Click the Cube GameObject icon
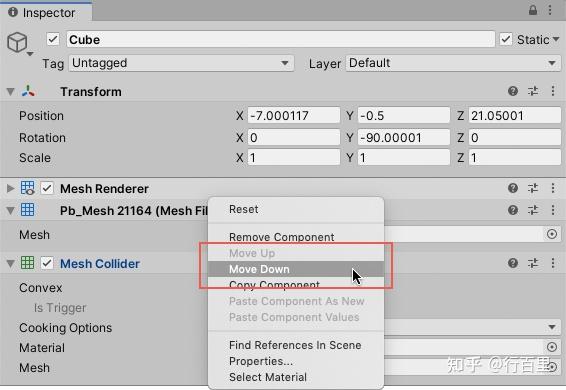This screenshot has width=566, height=390. click(17, 42)
